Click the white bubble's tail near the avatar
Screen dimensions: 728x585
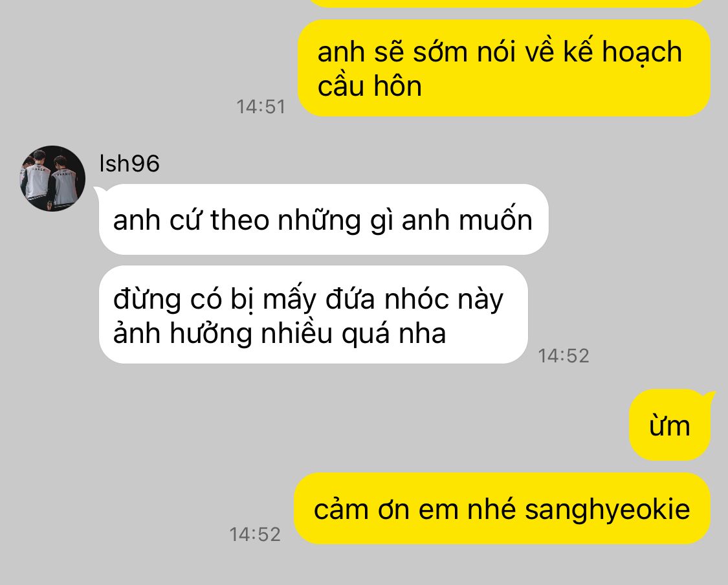tap(99, 191)
